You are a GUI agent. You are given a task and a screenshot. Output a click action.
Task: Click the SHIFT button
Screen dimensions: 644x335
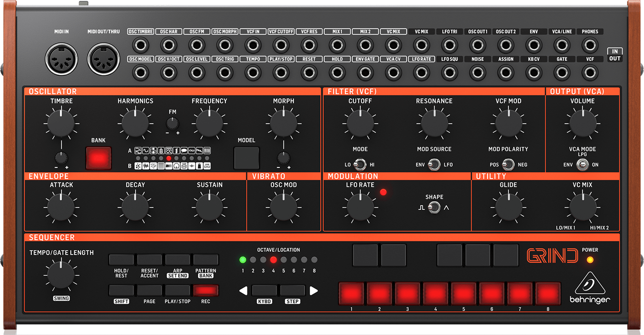point(121,290)
